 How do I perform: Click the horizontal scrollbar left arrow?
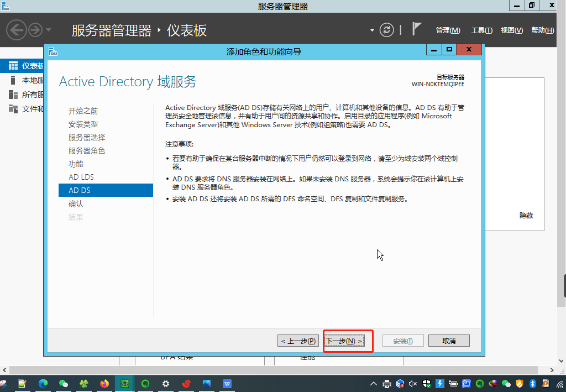point(4,370)
